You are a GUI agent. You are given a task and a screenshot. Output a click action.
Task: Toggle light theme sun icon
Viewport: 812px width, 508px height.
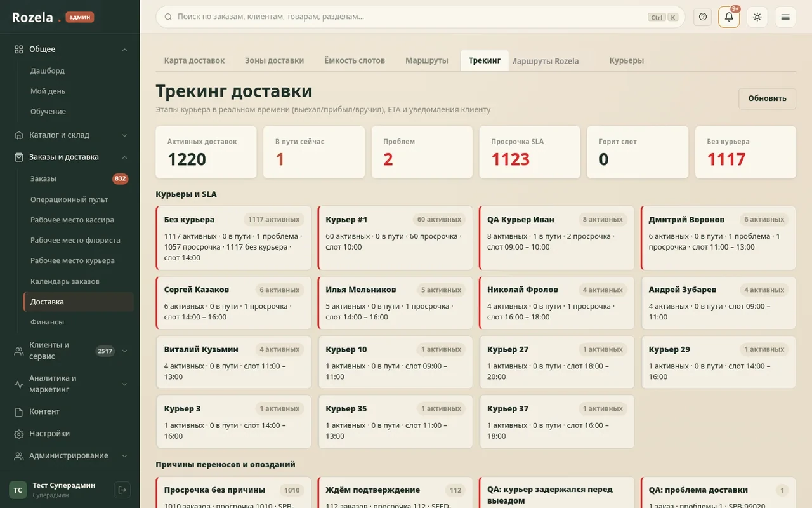click(x=757, y=17)
